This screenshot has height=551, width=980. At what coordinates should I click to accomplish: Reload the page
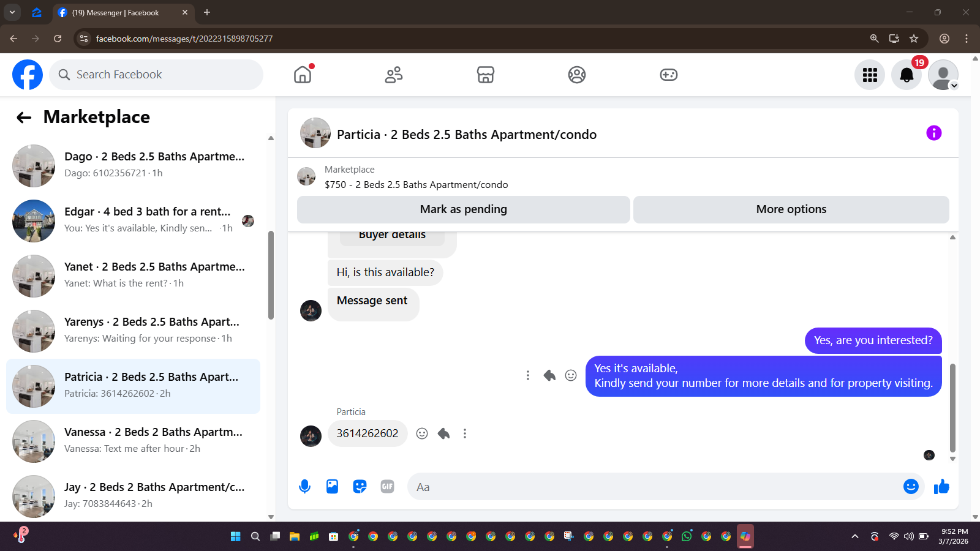(x=58, y=39)
